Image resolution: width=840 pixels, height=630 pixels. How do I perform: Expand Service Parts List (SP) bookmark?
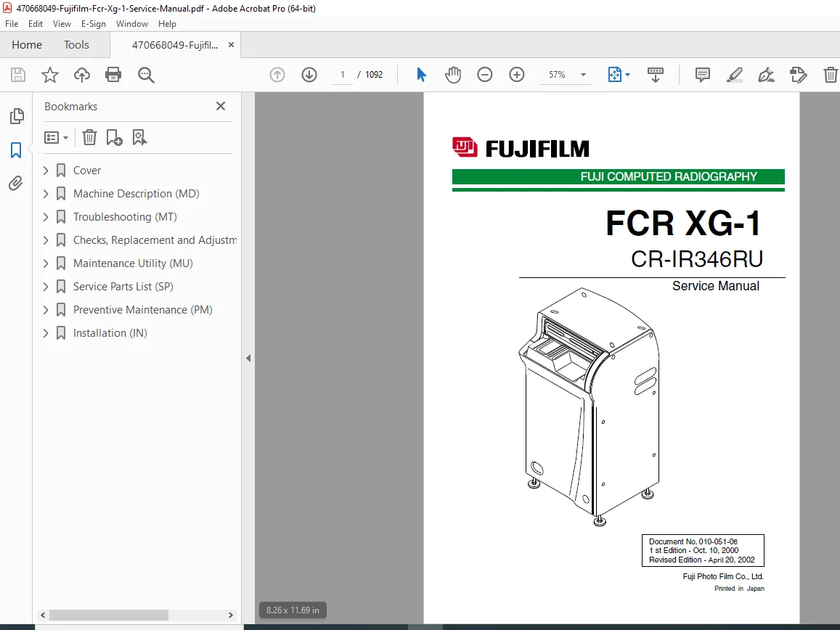click(x=46, y=287)
